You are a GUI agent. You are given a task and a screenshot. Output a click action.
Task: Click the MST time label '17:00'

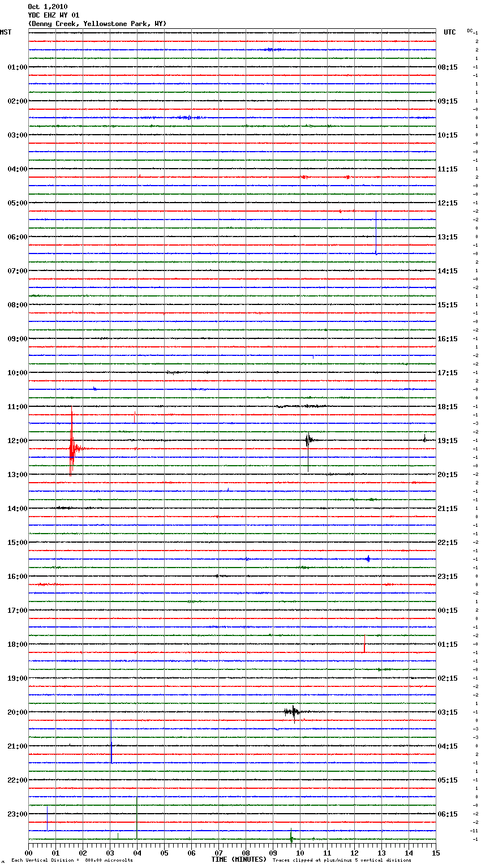click(x=18, y=611)
